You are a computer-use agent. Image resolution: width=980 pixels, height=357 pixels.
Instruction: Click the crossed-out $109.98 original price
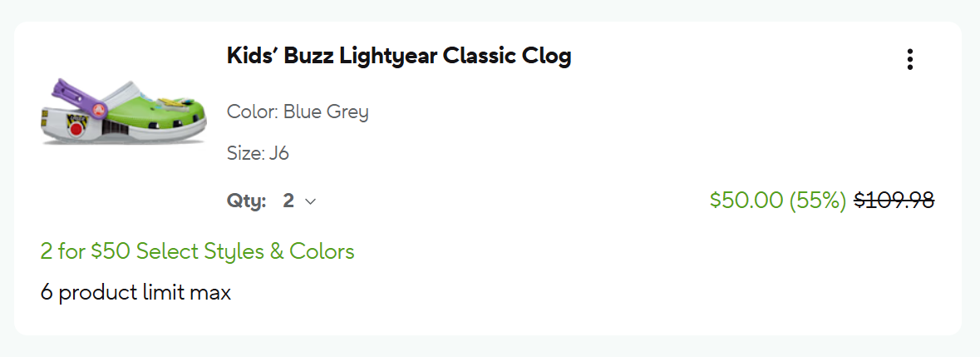click(x=894, y=200)
